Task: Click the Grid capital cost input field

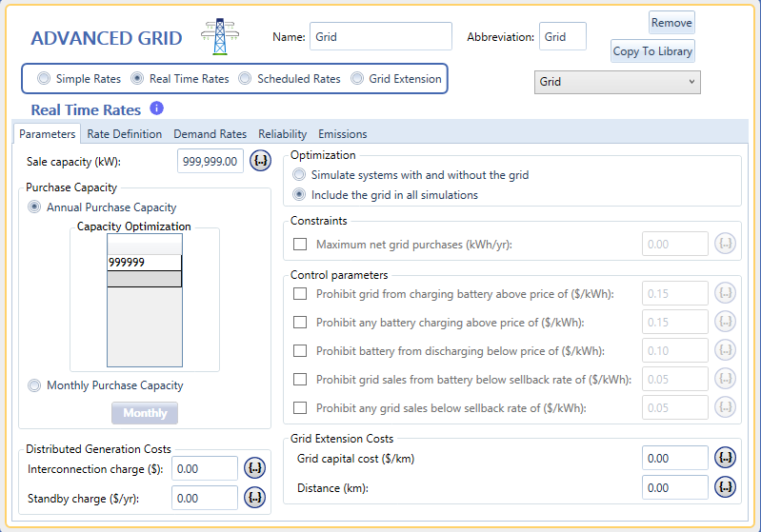Action: (674, 458)
